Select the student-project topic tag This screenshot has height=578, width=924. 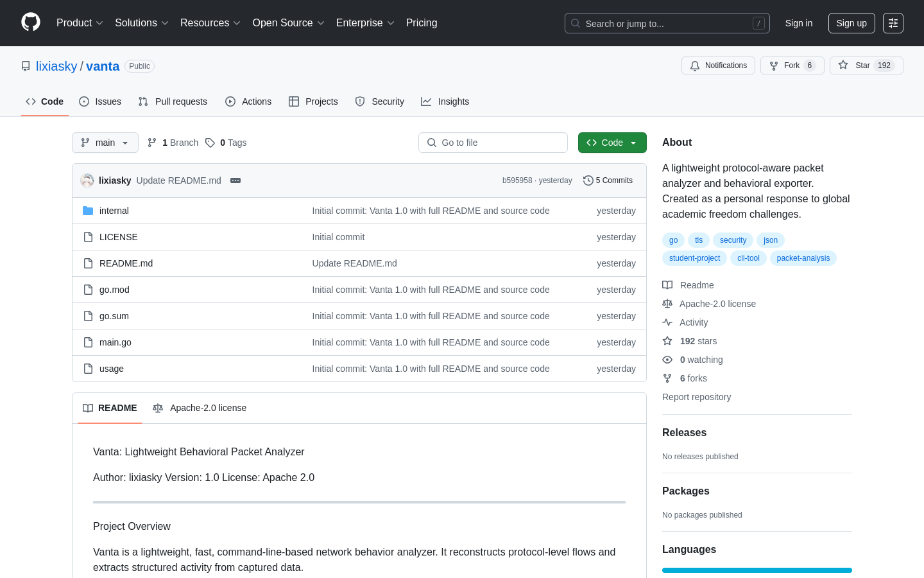pos(694,258)
